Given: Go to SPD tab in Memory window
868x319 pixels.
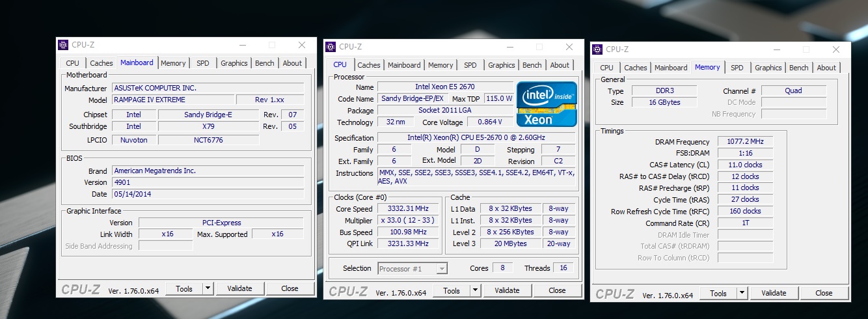Looking at the screenshot, I should 737,68.
